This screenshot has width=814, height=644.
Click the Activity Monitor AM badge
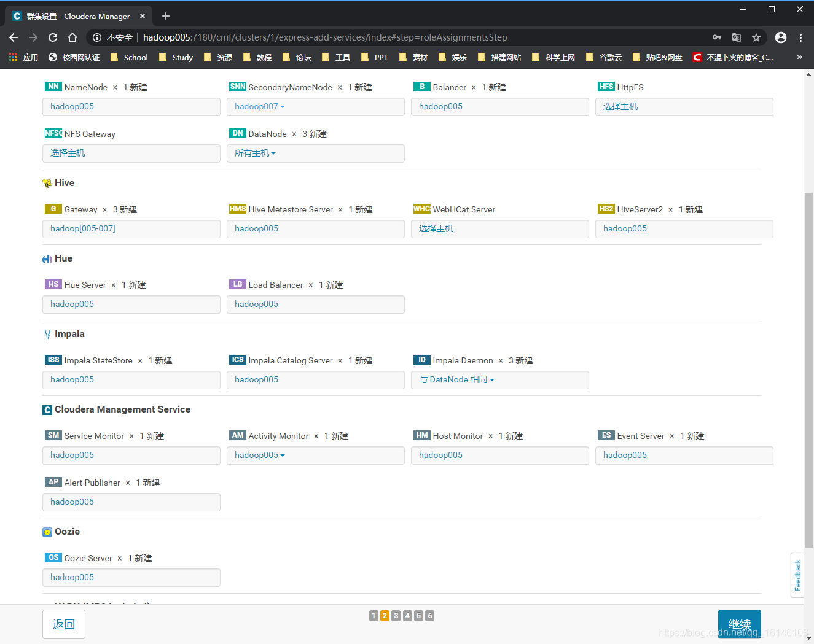point(238,435)
